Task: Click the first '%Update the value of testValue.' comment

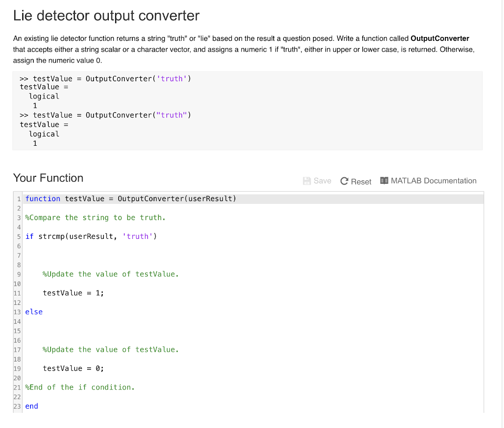Action: 111,274
